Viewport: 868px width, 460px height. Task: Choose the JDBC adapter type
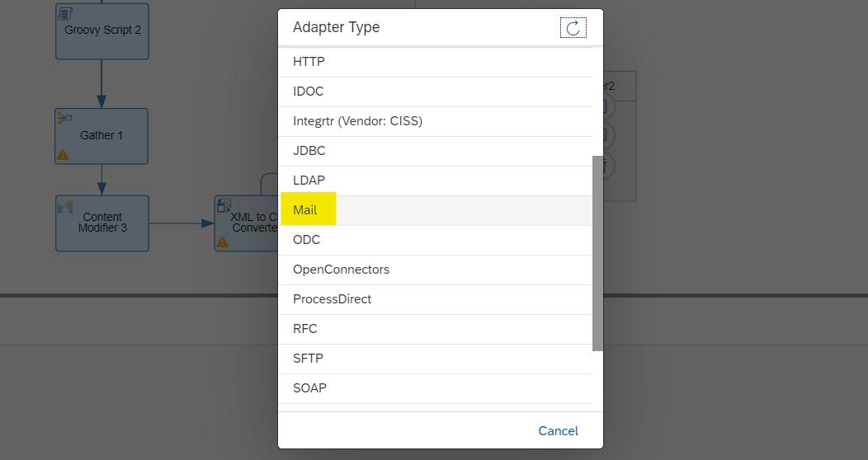pos(435,151)
